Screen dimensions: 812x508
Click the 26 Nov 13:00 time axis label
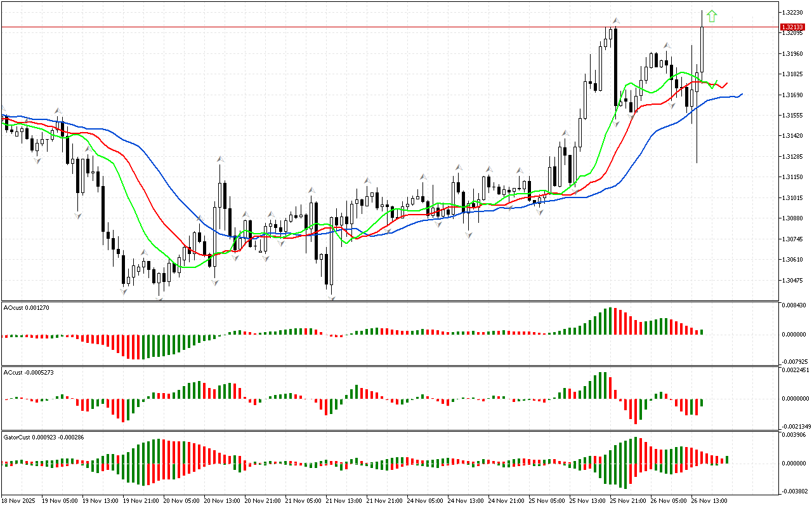(x=709, y=500)
